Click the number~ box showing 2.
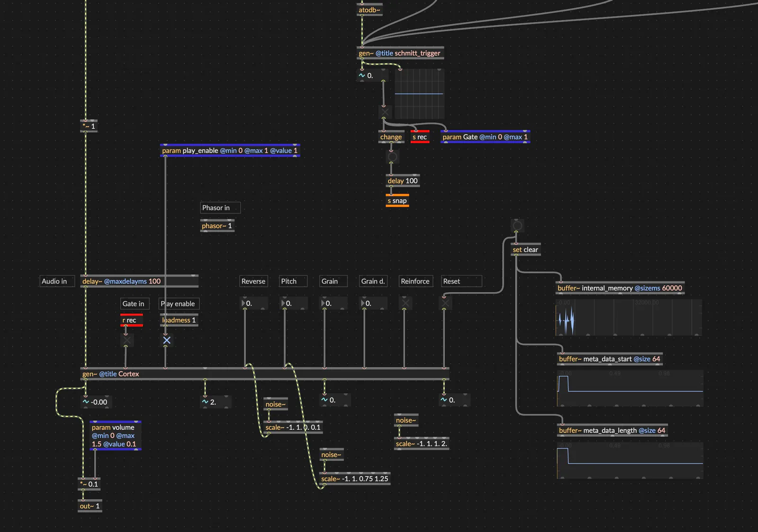This screenshot has width=758, height=532. coord(217,402)
